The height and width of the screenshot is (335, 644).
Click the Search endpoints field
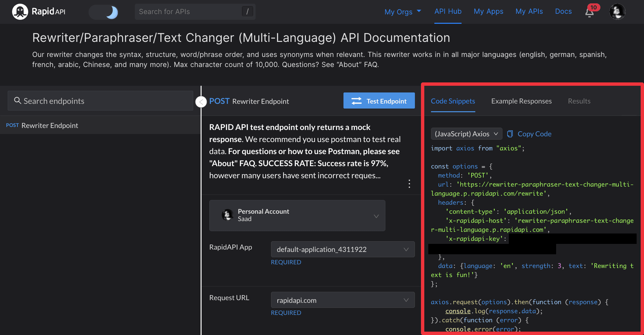[x=100, y=101]
